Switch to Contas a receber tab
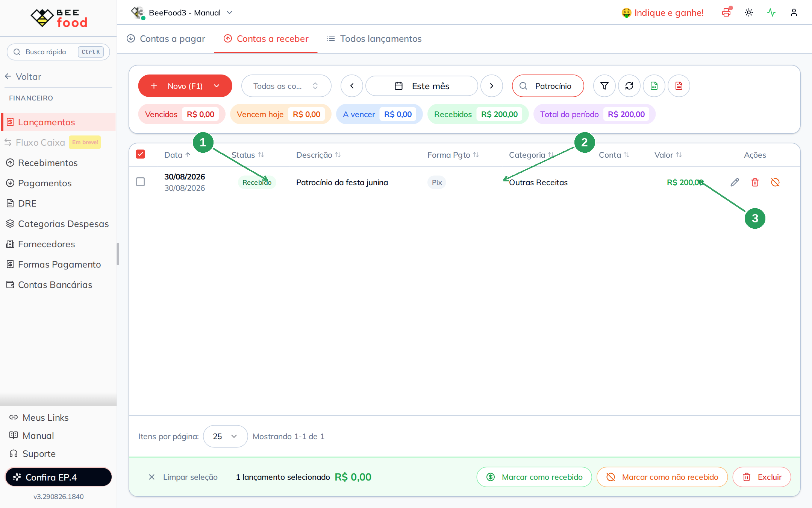Screen dimensions: 812x508 266,39
